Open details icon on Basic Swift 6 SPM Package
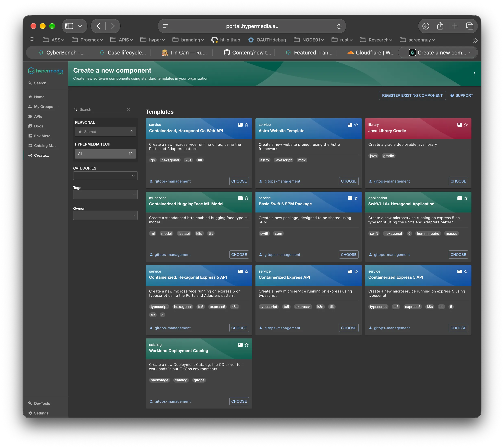This screenshot has width=504, height=448. (350, 198)
